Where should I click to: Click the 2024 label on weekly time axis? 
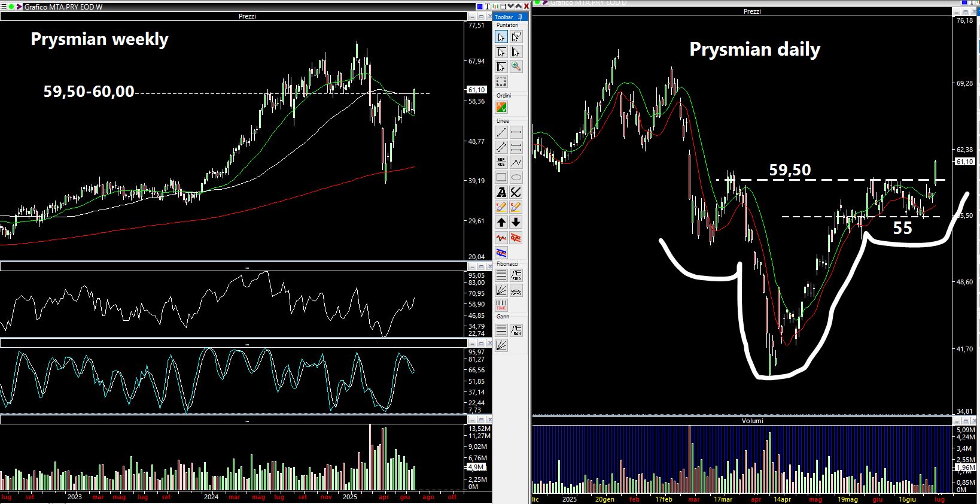tap(211, 497)
